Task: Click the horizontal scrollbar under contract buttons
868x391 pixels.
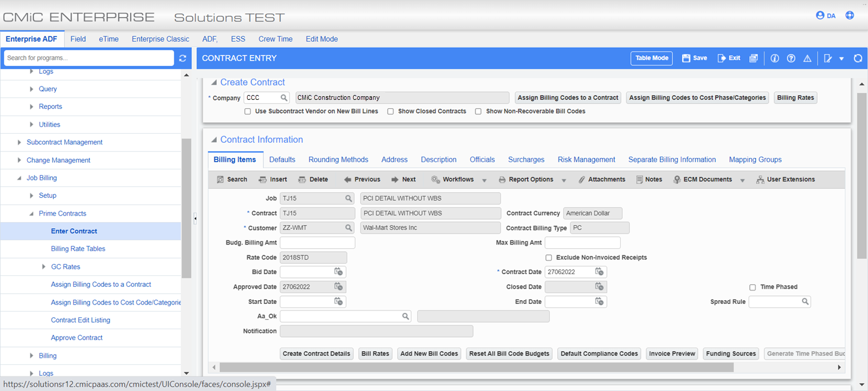Action: [477, 367]
